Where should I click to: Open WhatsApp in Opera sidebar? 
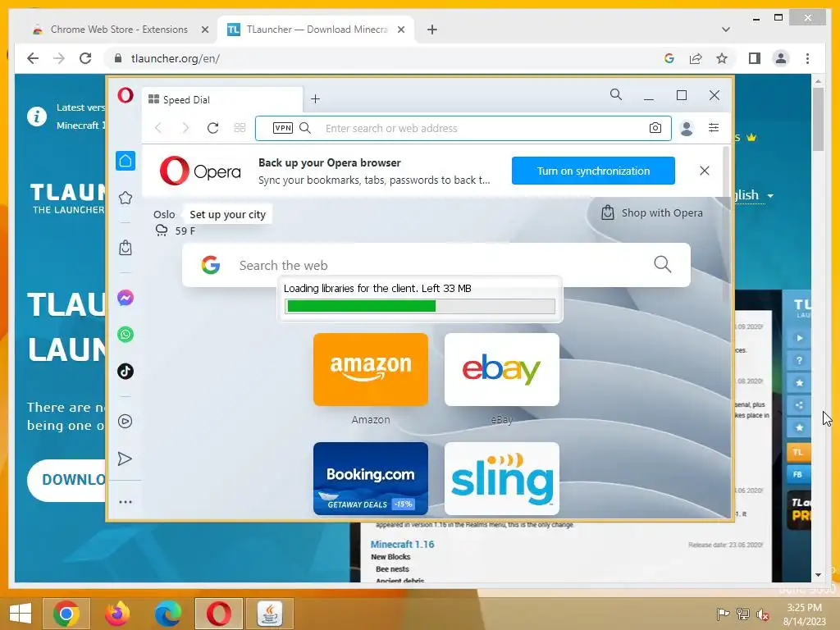(x=126, y=335)
